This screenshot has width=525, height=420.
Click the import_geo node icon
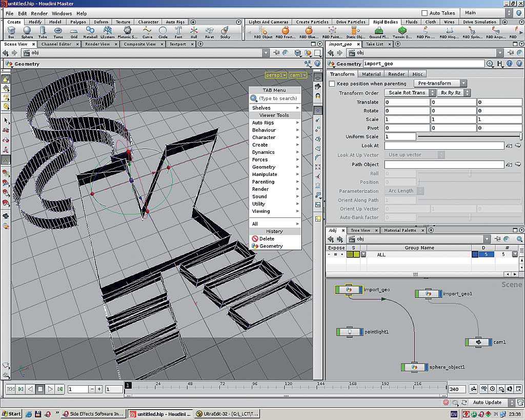(x=349, y=290)
